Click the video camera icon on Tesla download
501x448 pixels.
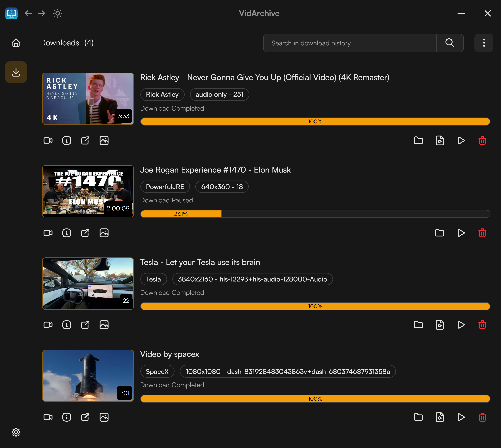pyautogui.click(x=48, y=325)
